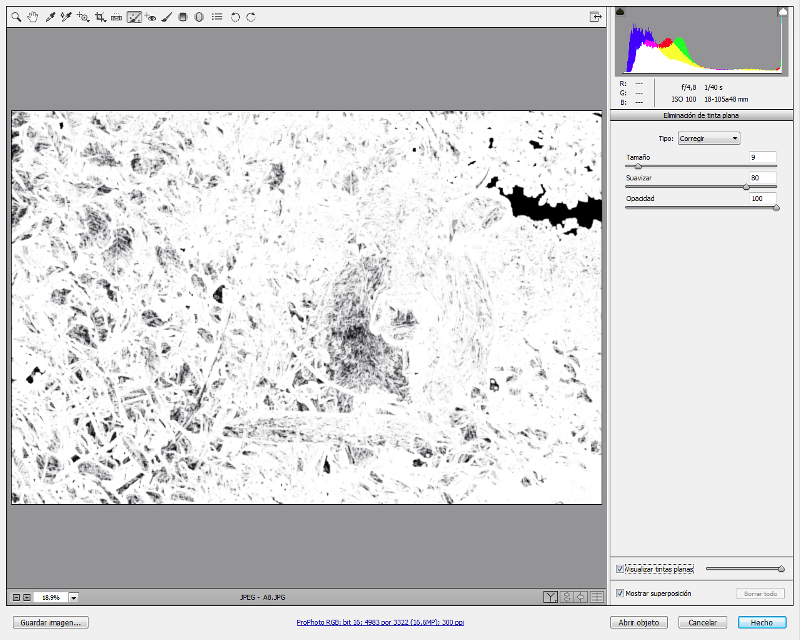Click the Tamaño slider handle
This screenshot has height=640, width=800.
click(x=638, y=166)
